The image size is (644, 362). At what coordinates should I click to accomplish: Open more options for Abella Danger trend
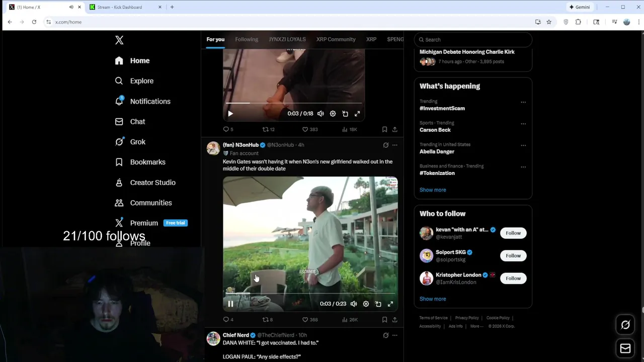pos(523,145)
